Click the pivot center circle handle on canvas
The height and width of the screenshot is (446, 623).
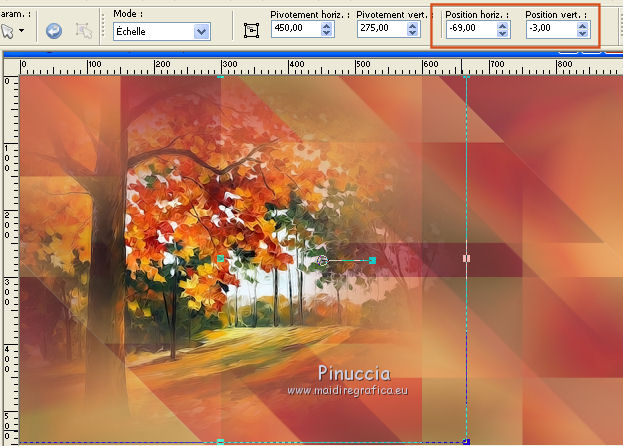click(323, 261)
